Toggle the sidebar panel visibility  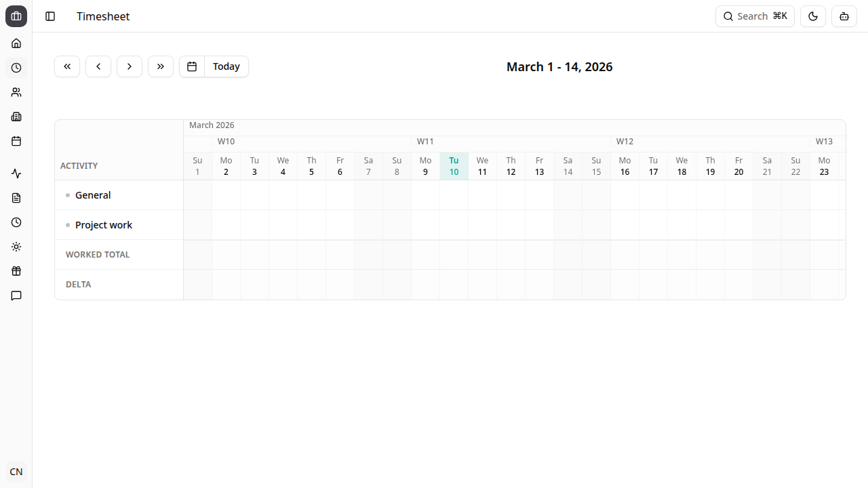(50, 16)
